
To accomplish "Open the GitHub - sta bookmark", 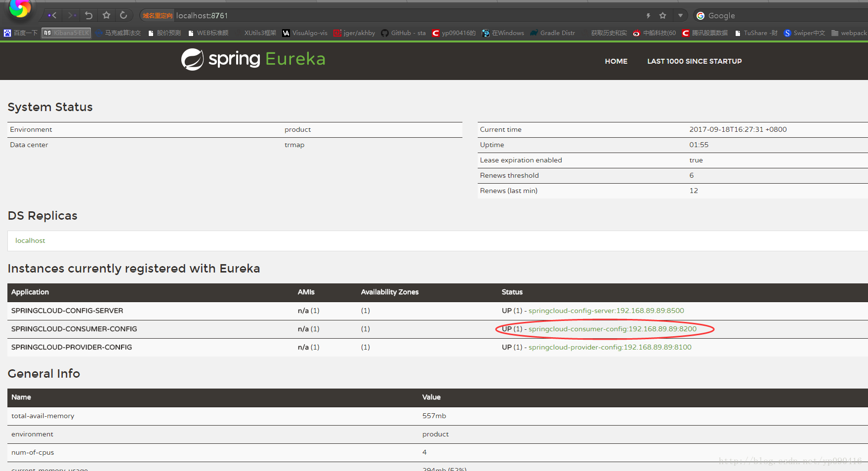I will 403,33.
